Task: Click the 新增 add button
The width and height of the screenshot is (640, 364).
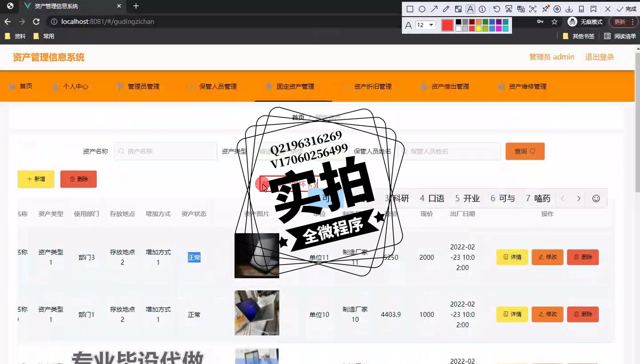Action: (36, 179)
